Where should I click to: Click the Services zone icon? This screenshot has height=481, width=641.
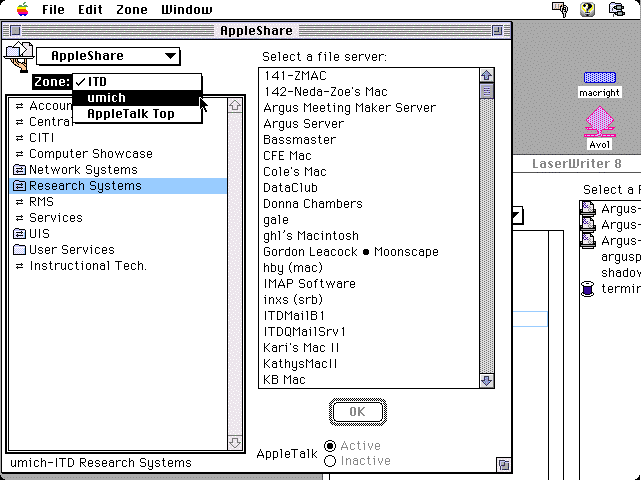(x=19, y=218)
